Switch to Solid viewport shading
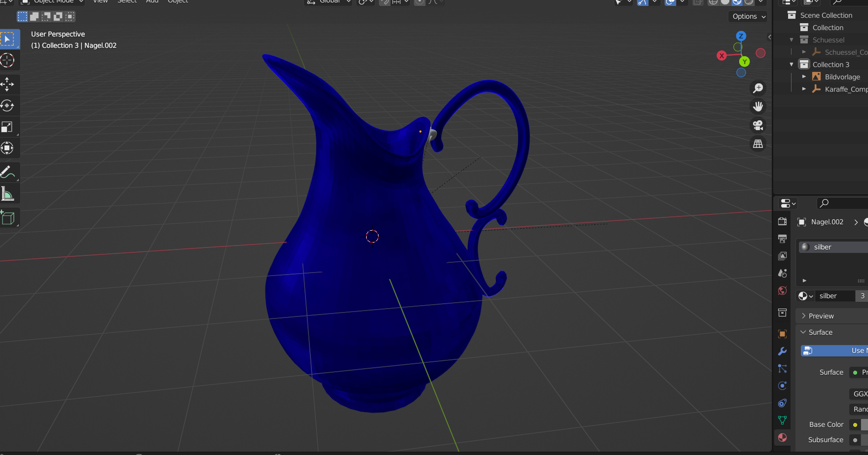This screenshot has width=868, height=455. click(x=725, y=2)
